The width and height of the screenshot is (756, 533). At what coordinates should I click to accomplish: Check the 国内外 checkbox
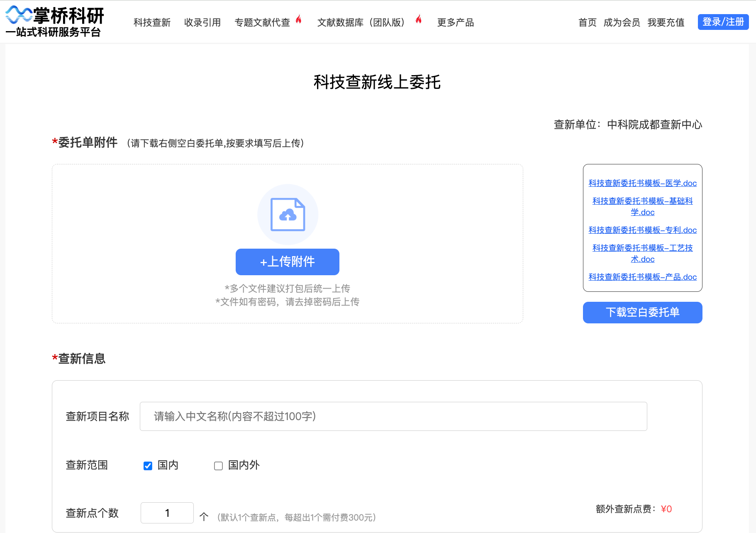(x=218, y=466)
